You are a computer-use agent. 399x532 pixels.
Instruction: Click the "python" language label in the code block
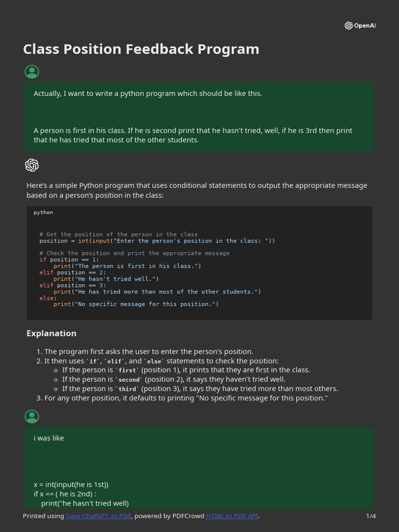coord(43,212)
